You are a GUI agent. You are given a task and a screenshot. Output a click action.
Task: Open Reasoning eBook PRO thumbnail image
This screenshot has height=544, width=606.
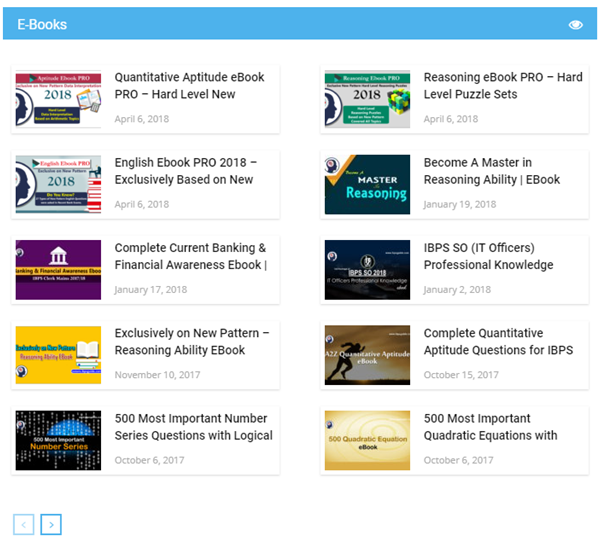click(367, 99)
